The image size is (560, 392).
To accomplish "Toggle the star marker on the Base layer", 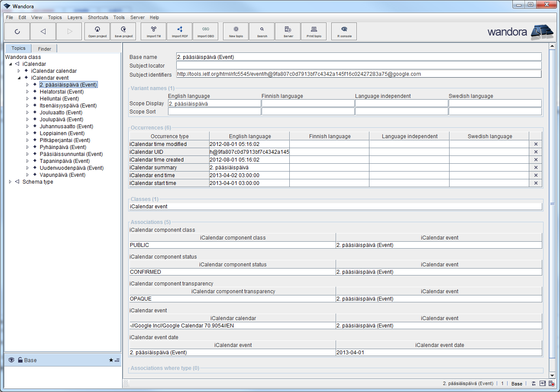I will click(x=111, y=360).
